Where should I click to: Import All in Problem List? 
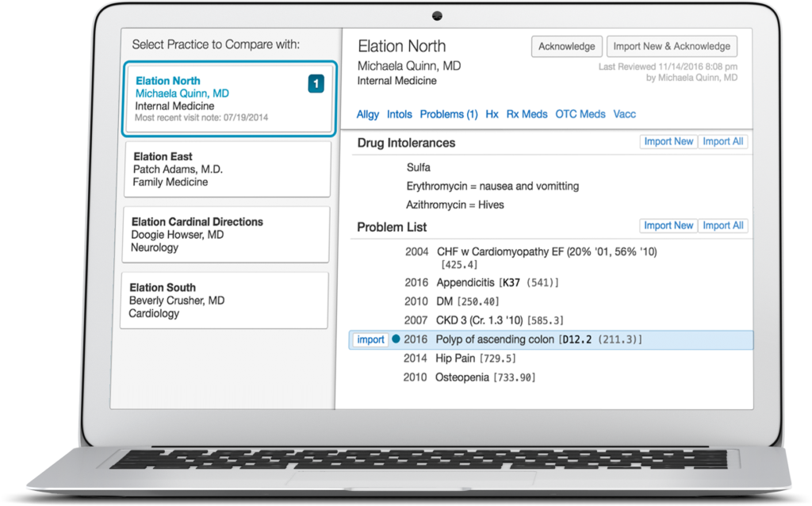coord(723,225)
